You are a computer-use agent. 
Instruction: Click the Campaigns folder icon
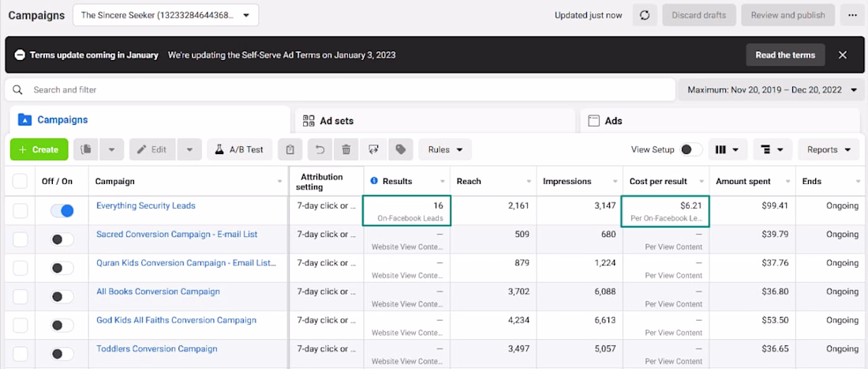point(25,119)
